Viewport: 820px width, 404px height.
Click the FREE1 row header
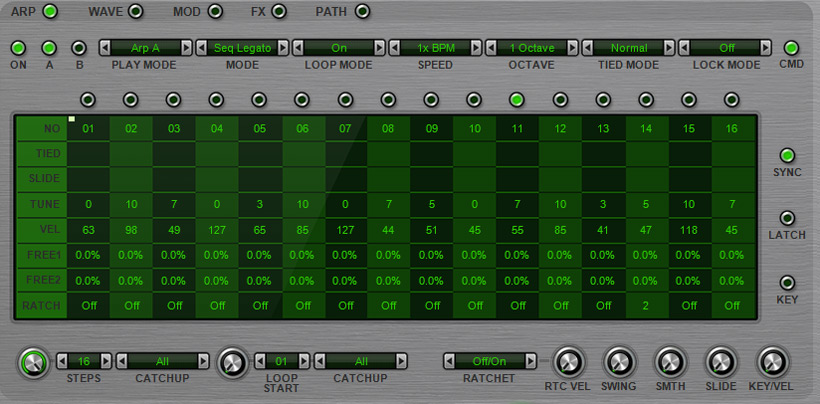tap(41, 256)
